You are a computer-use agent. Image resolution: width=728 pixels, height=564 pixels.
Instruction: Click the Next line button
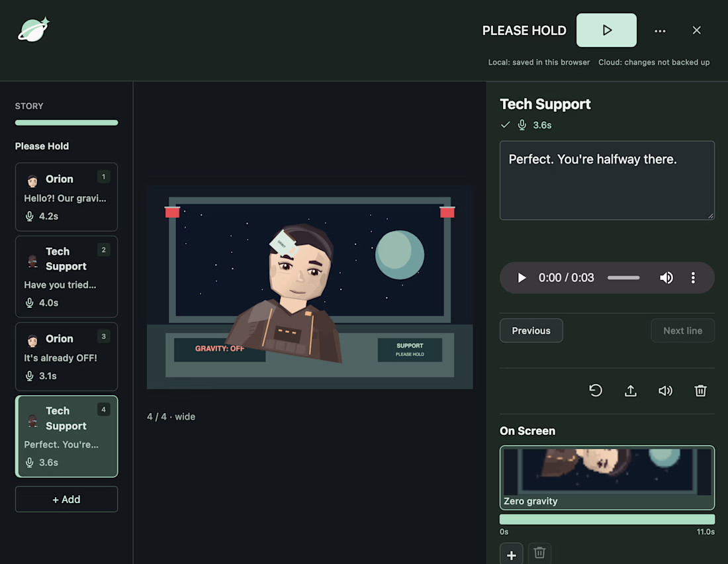tap(682, 331)
